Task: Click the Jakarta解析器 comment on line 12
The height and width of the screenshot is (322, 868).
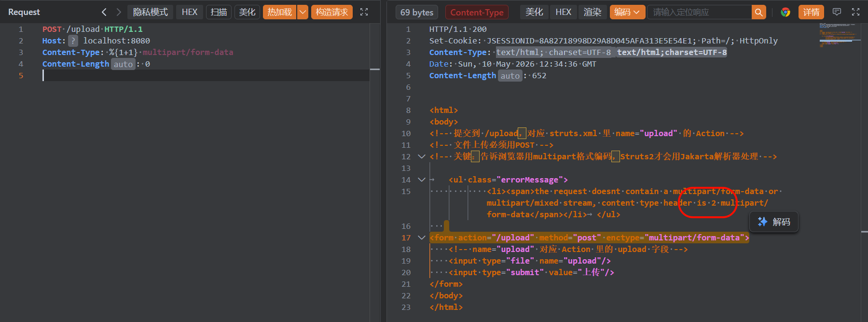Action: [x=603, y=156]
